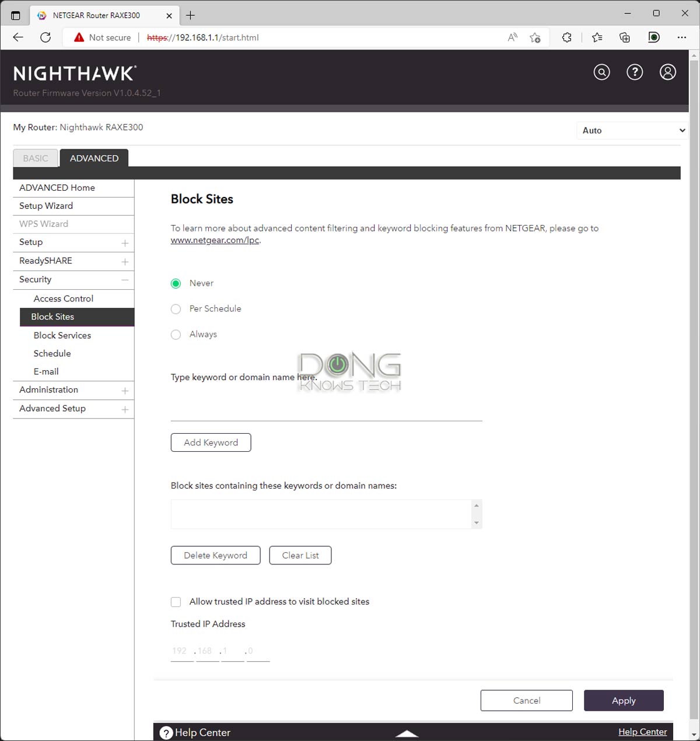The width and height of the screenshot is (700, 741).
Task: Click the blocked keywords list box
Action: click(x=321, y=514)
